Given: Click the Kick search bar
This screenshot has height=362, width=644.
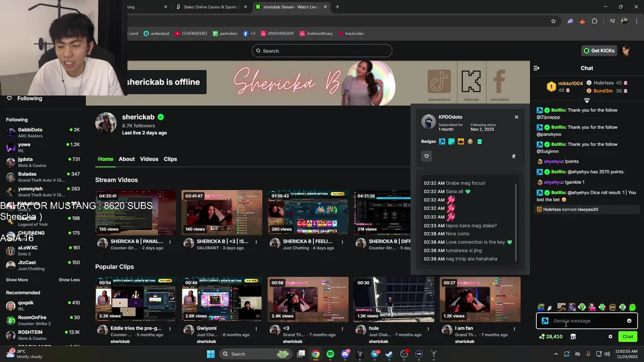Looking at the screenshot, I should (x=322, y=51).
